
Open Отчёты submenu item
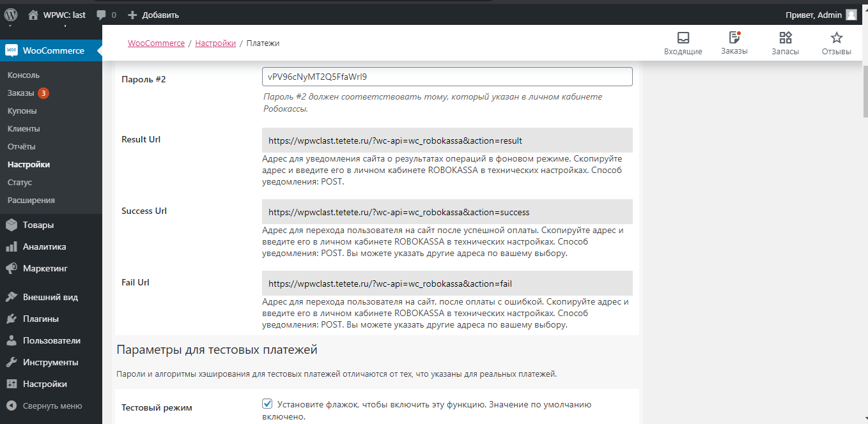pos(21,146)
